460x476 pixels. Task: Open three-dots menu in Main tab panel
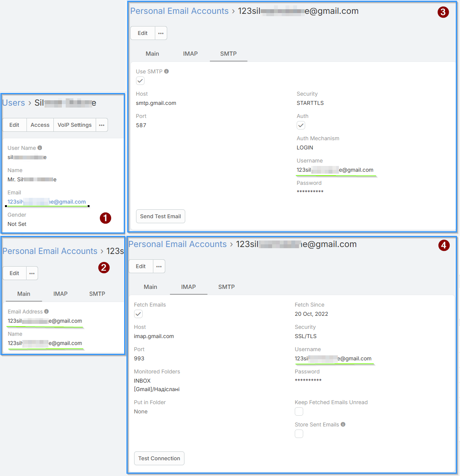pyautogui.click(x=32, y=273)
